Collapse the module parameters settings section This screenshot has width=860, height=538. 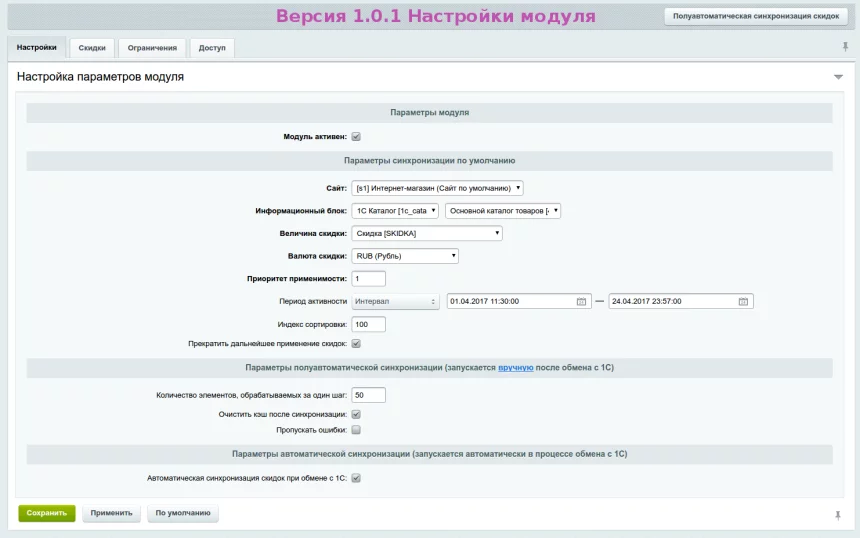pyautogui.click(x=838, y=77)
